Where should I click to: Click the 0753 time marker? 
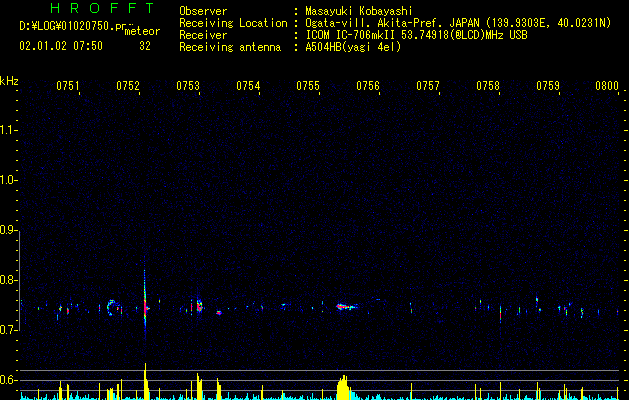click(x=188, y=86)
